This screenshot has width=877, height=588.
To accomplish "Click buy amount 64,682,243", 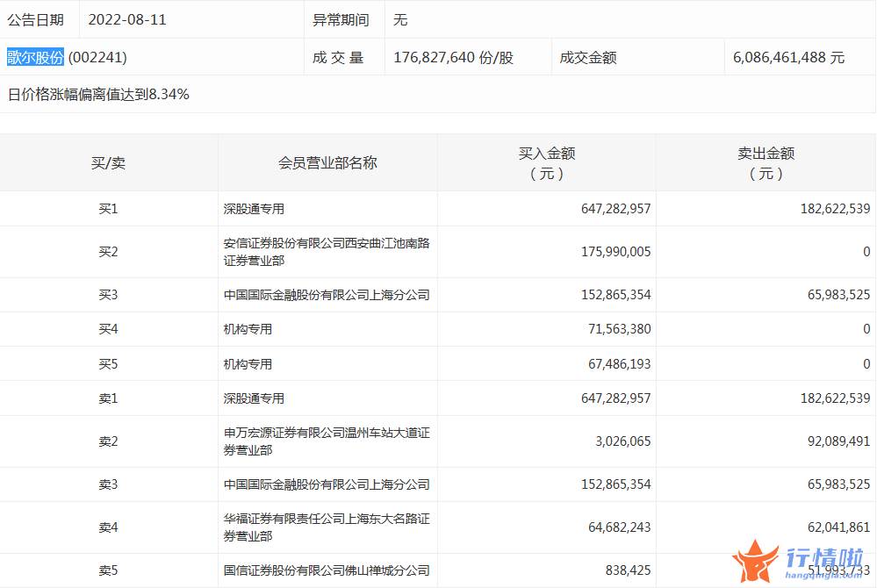I will (619, 527).
